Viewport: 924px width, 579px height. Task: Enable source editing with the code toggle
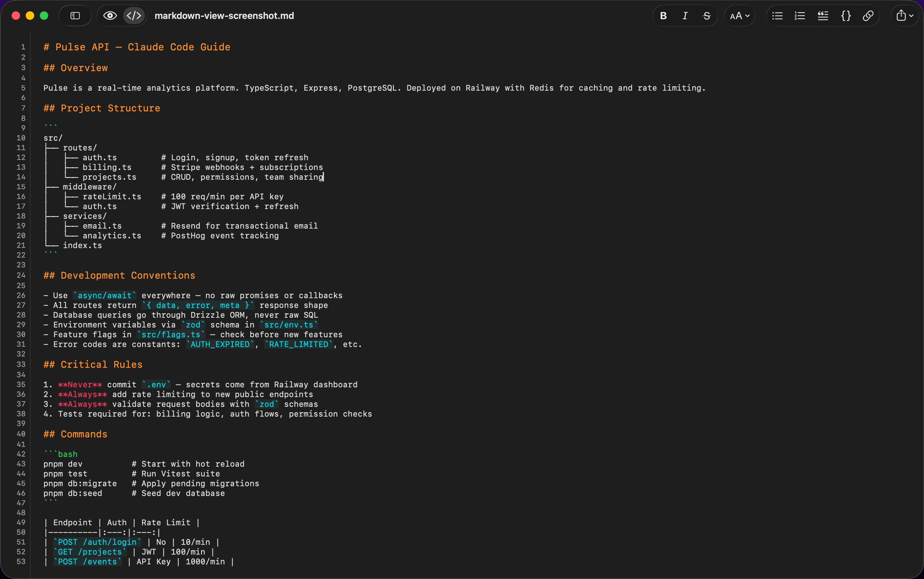(x=134, y=15)
